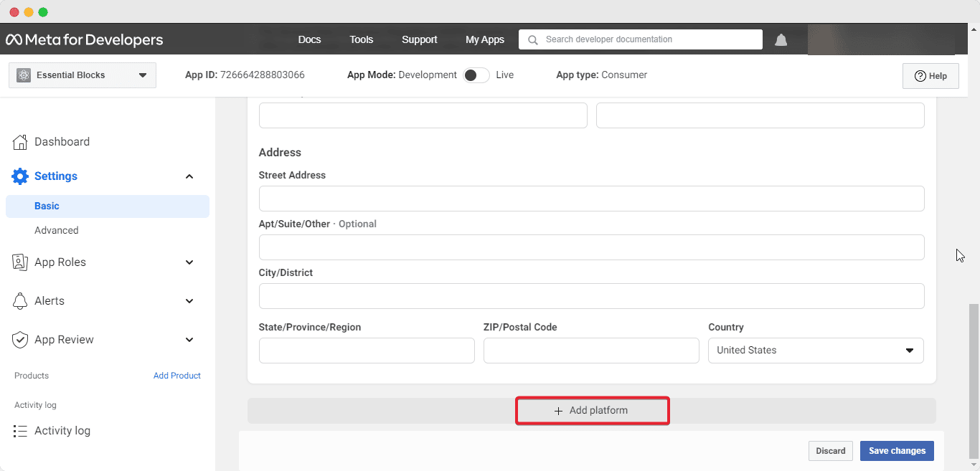Expand the Alerts section chevron
This screenshot has height=471, width=980.
[x=189, y=301]
